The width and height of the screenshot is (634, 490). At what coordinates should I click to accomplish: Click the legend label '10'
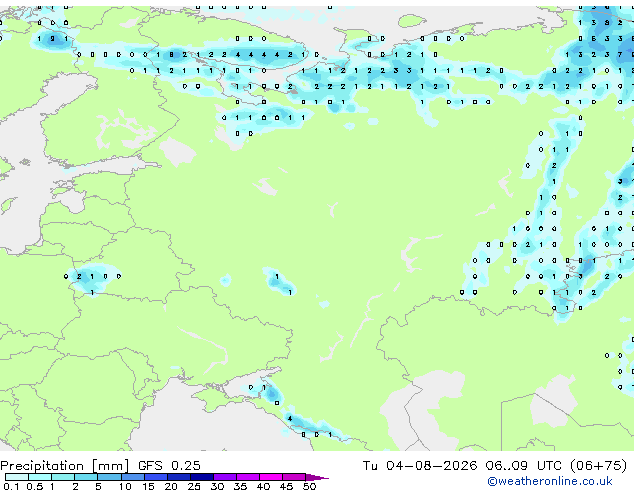[x=125, y=486]
